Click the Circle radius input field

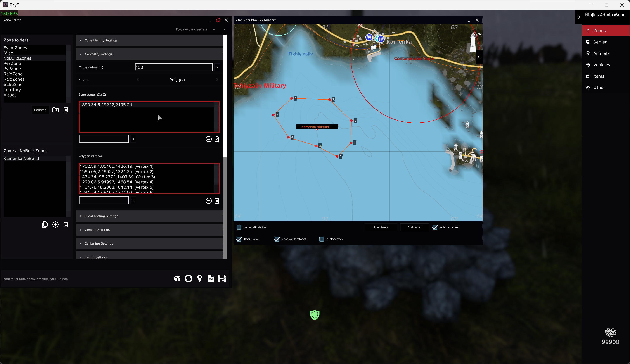174,67
